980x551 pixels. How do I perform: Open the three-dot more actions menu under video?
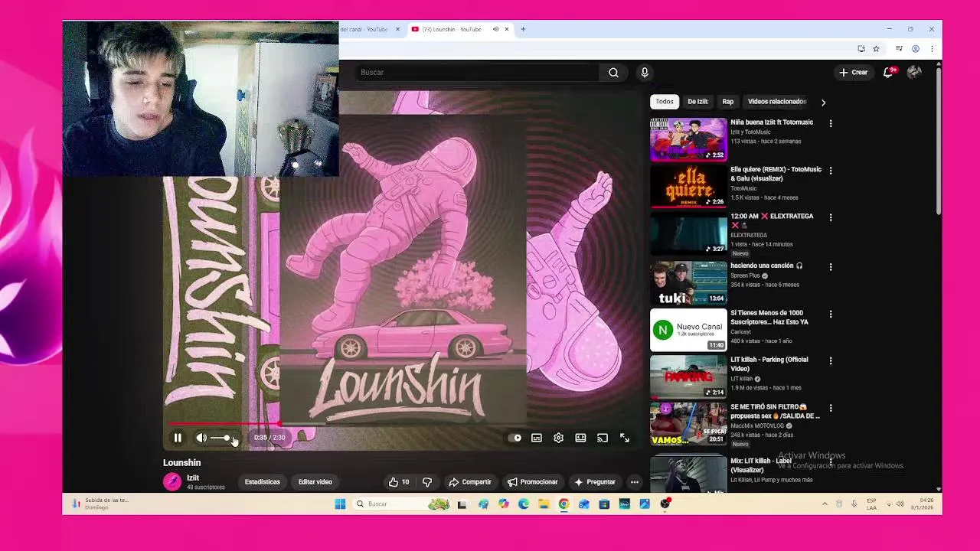pyautogui.click(x=635, y=482)
